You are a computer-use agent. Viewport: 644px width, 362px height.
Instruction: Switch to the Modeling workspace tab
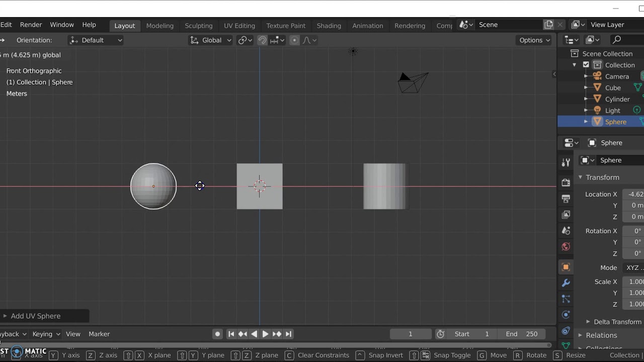click(x=160, y=26)
